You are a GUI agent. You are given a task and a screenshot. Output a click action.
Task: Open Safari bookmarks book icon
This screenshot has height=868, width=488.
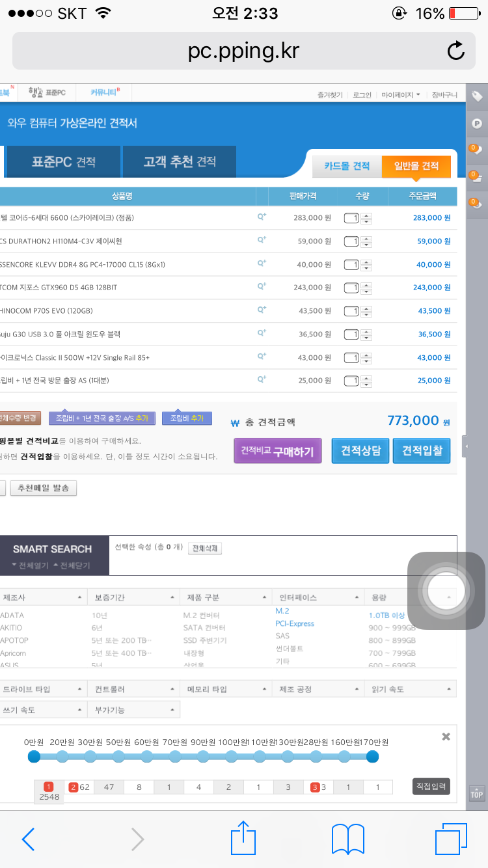pyautogui.click(x=347, y=839)
